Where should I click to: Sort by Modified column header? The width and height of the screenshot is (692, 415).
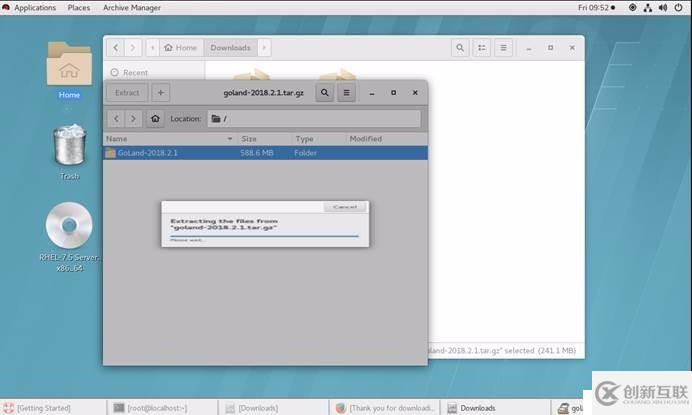387,139
